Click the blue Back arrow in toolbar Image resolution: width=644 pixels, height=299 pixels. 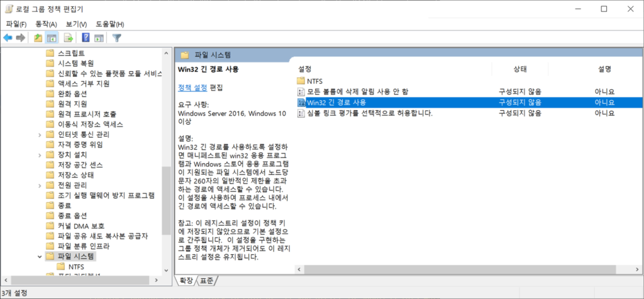pos(8,38)
